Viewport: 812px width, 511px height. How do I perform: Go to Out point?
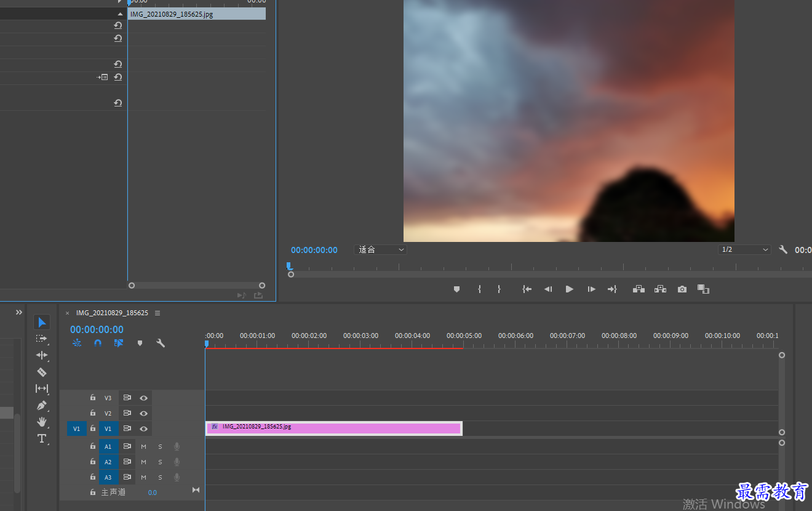click(612, 289)
